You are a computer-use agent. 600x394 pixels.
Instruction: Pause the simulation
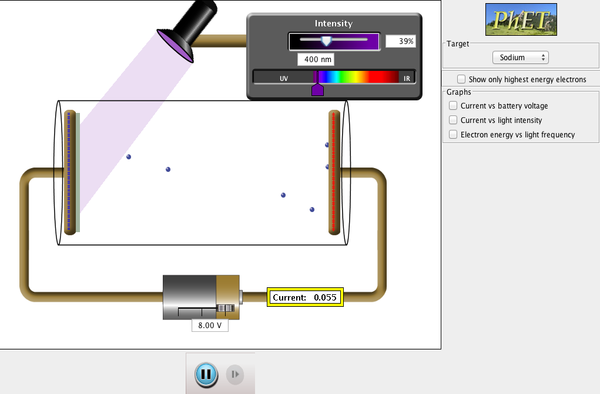coord(206,374)
